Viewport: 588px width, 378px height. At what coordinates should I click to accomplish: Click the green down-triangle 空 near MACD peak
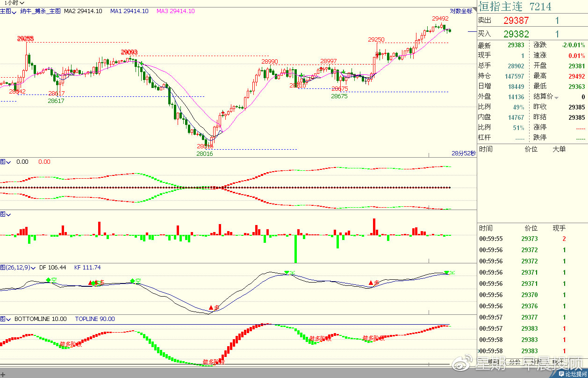287,272
